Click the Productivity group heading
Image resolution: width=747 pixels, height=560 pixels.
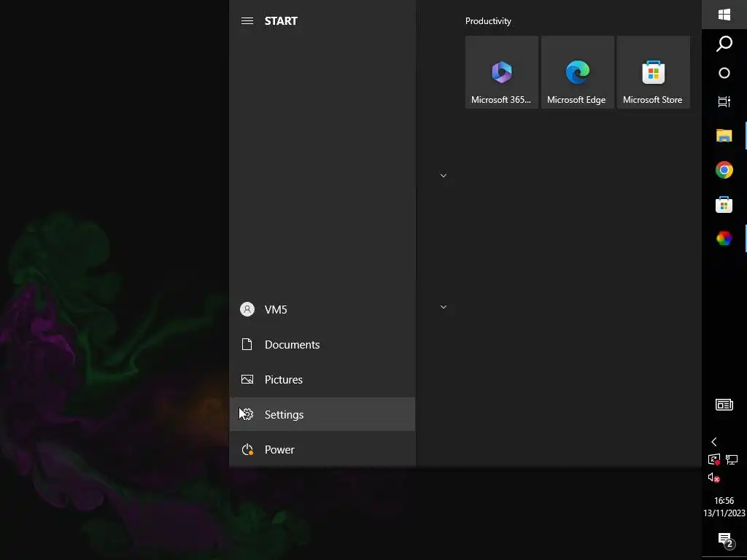tap(488, 21)
